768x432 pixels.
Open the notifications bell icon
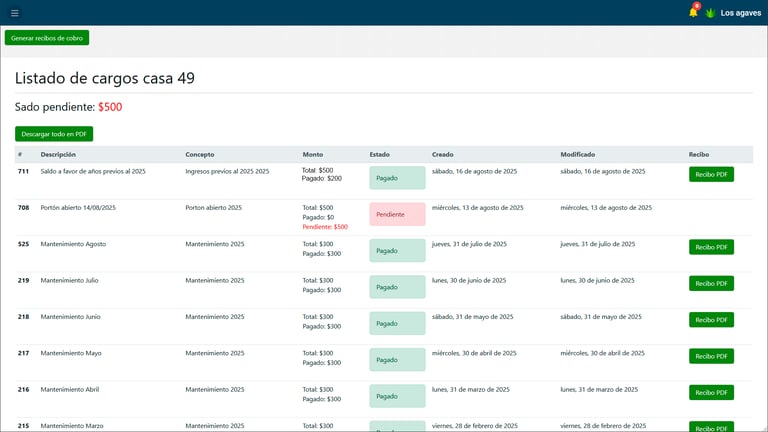click(x=693, y=12)
